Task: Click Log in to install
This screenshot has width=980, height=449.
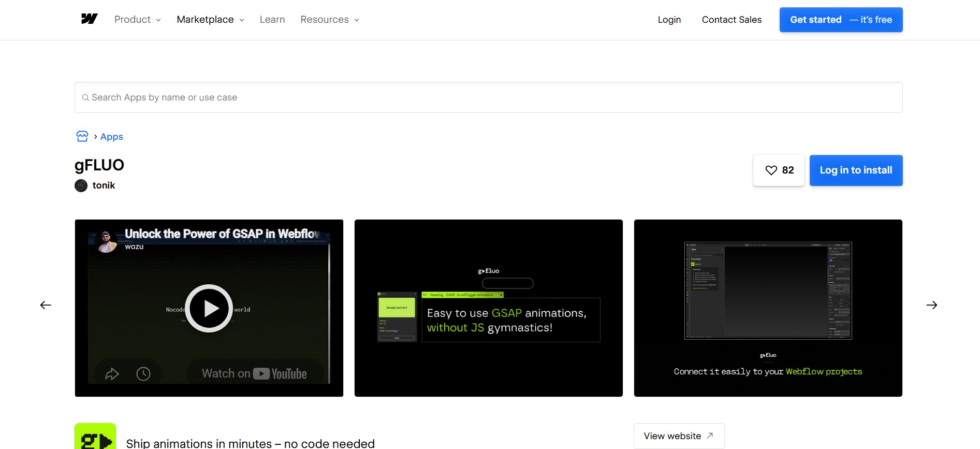Action: pos(856,170)
